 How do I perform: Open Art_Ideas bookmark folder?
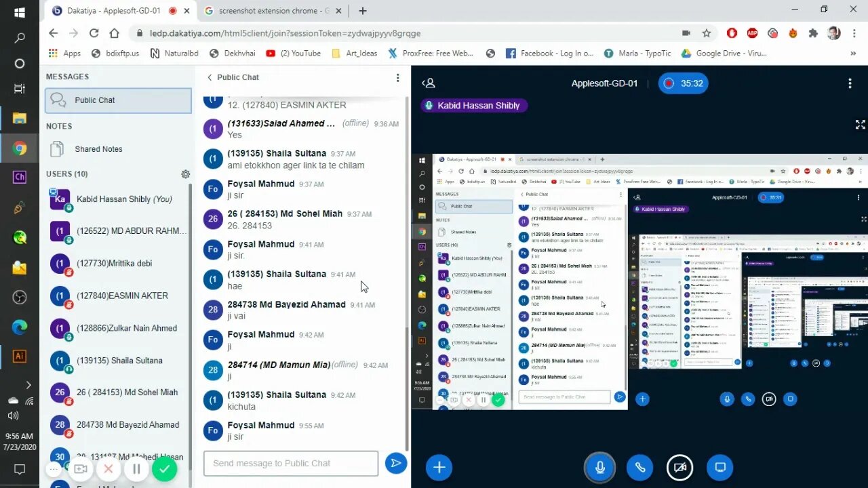354,53
